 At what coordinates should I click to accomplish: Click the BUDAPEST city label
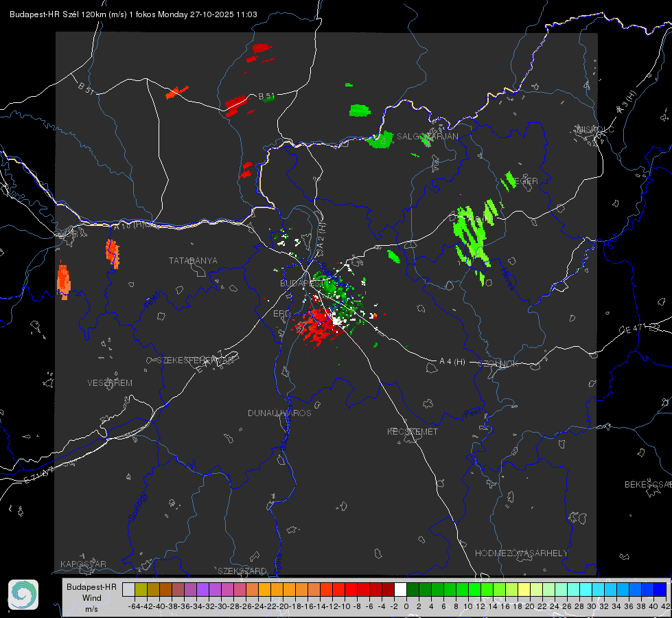[x=302, y=283]
